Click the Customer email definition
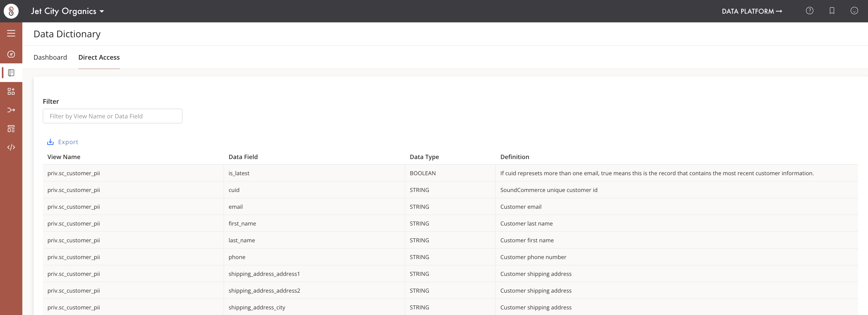The image size is (868, 315). tap(521, 207)
